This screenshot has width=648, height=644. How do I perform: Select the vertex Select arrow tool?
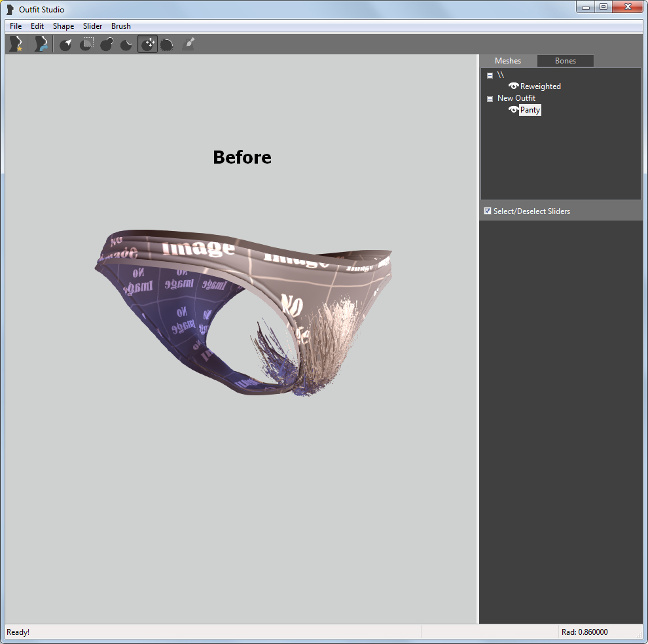click(x=65, y=45)
